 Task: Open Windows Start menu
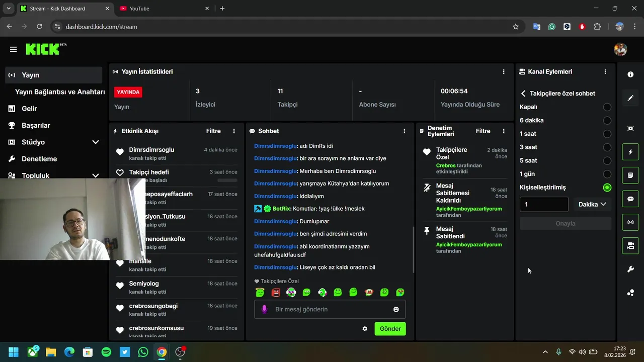click(x=14, y=352)
